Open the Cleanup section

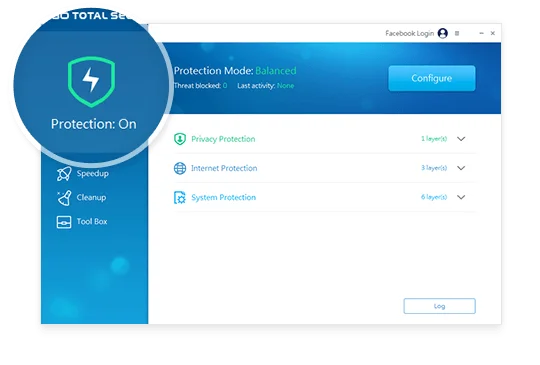[82, 198]
